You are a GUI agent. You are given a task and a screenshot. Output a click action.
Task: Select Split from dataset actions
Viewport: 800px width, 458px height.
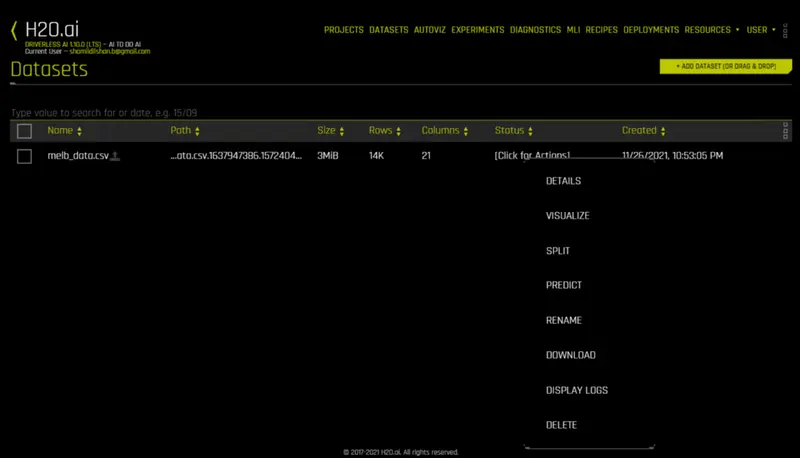point(558,251)
